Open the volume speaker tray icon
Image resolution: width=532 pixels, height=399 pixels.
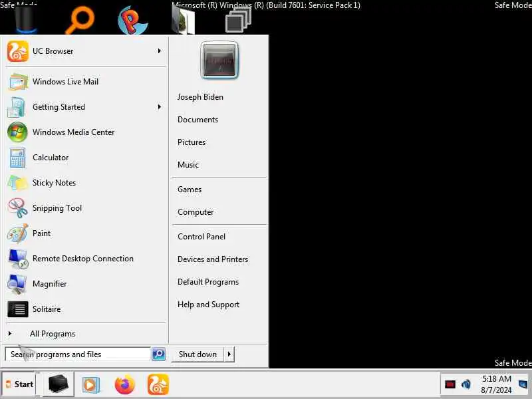[466, 384]
